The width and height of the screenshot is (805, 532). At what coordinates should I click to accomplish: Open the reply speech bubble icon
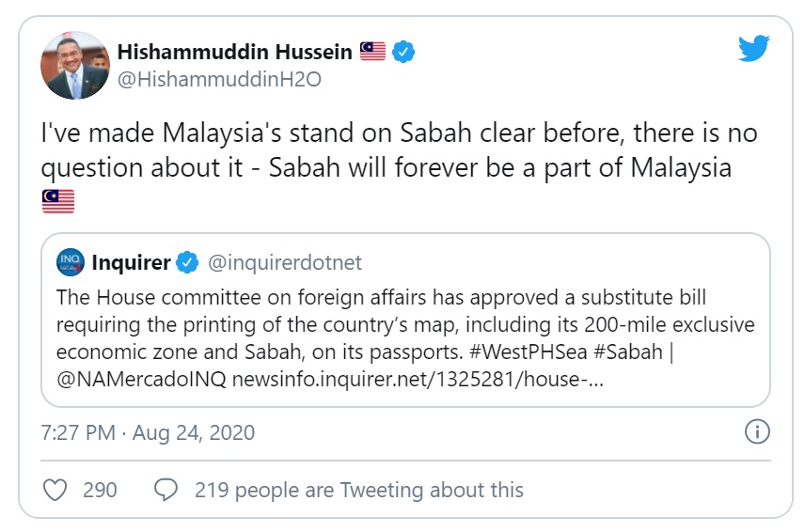(x=166, y=490)
